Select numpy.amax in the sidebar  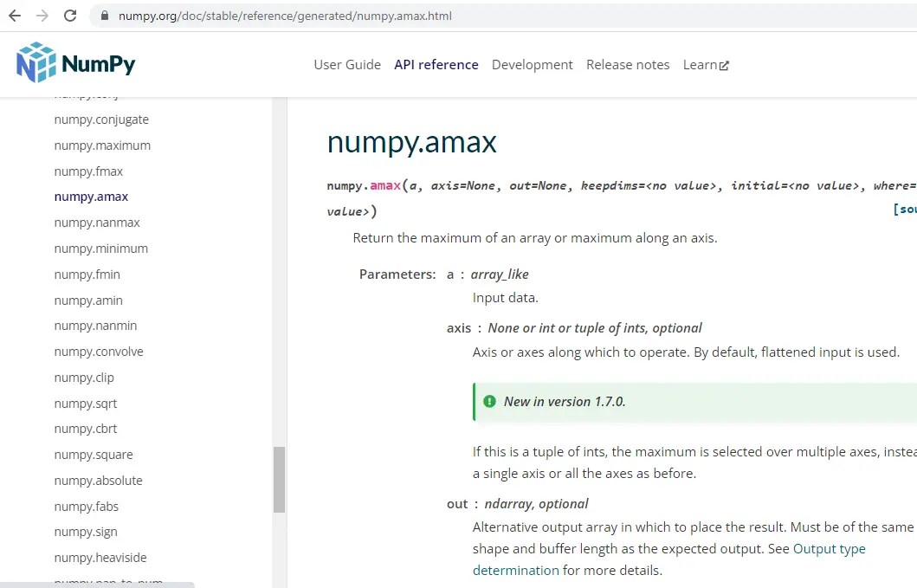91,197
